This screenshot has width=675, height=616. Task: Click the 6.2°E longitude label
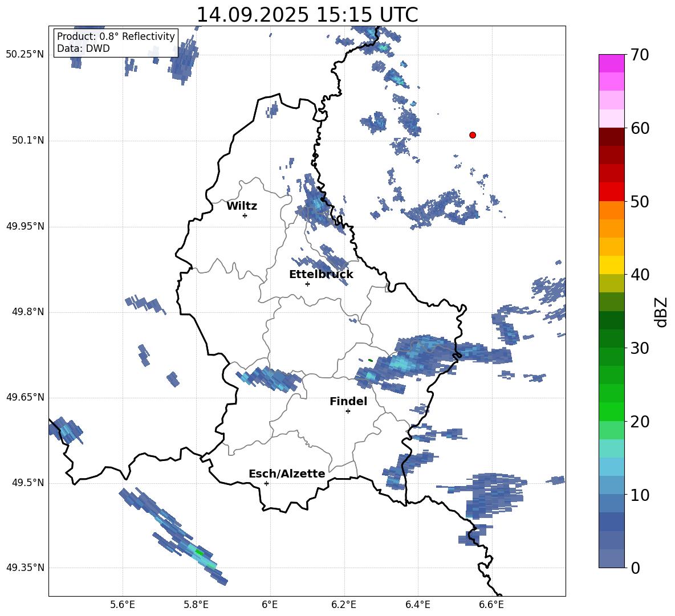344,605
